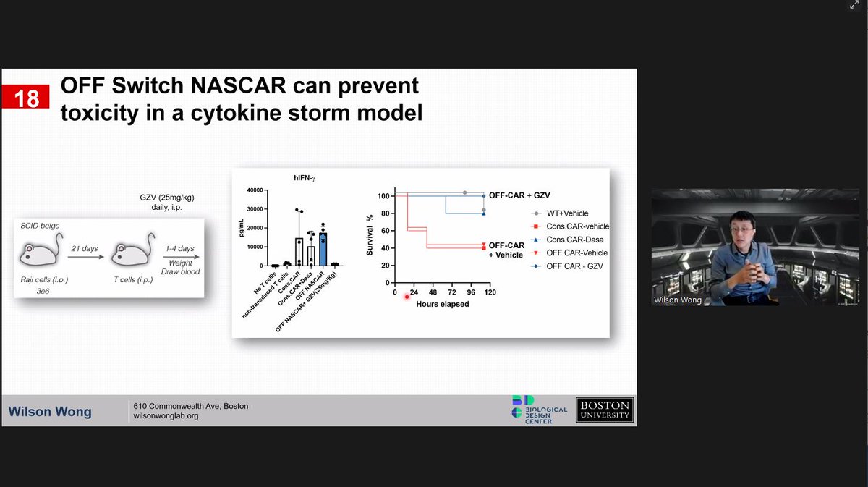Click the "OFF CAR - GZV" legend entry

[566, 266]
